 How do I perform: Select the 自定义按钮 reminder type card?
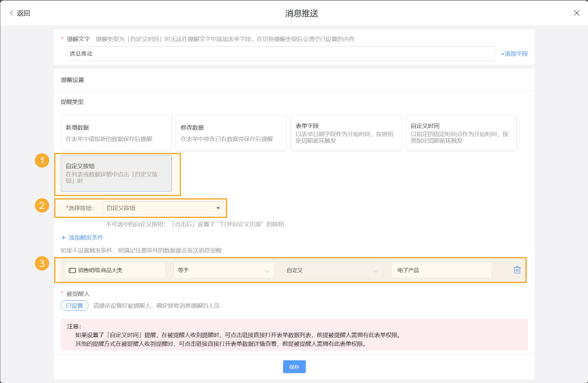coord(117,173)
